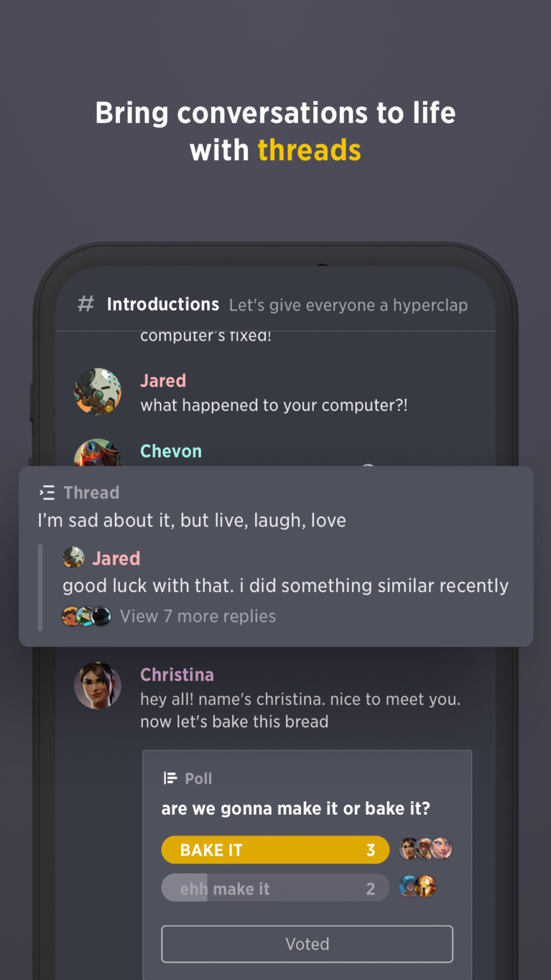This screenshot has width=551, height=980.
Task: Open Christina's profile avatar
Action: point(98,685)
